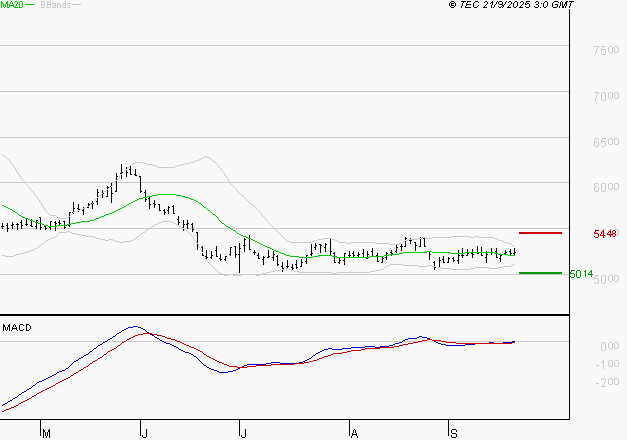Click the TEC copyright timestamp text
The image size is (627, 440).
click(x=511, y=6)
